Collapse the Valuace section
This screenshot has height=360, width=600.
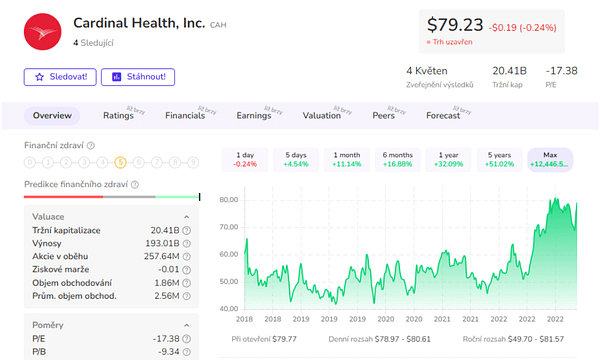(186, 217)
